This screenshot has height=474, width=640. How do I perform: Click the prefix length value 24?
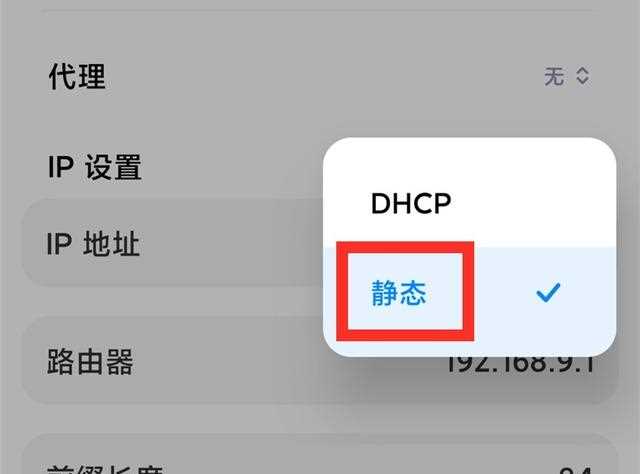(576, 470)
